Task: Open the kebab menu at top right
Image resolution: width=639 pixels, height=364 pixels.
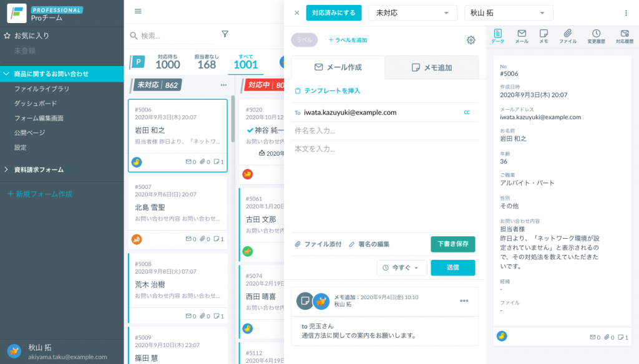Action: point(626,13)
